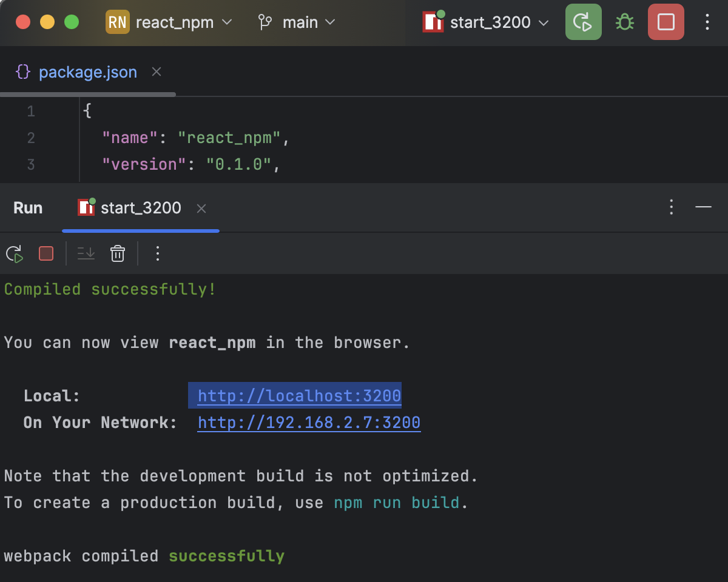The width and height of the screenshot is (728, 582).
Task: Open the console's more options icon
Action: tap(157, 253)
